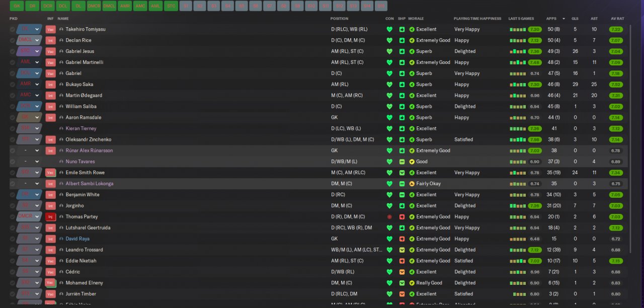Open the picked position dropdown for Albert Sambi Lokonga
The width and height of the screenshot is (644, 308).
click(29, 184)
